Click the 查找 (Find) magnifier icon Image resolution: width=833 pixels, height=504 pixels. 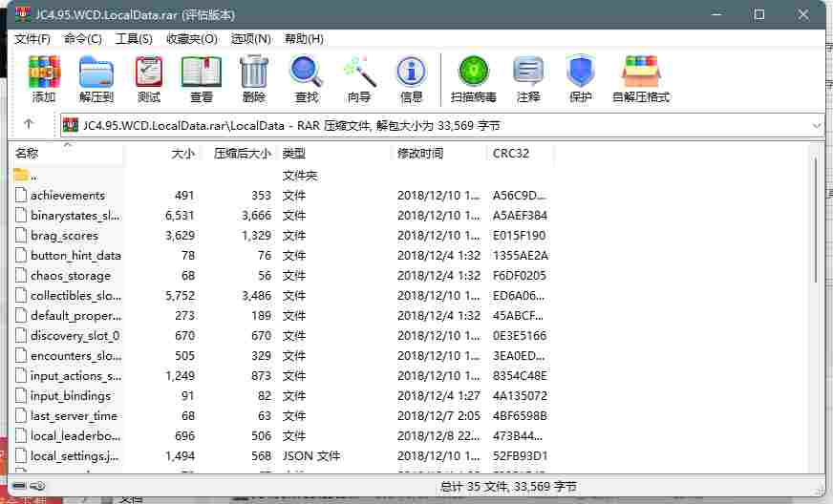coord(307,72)
